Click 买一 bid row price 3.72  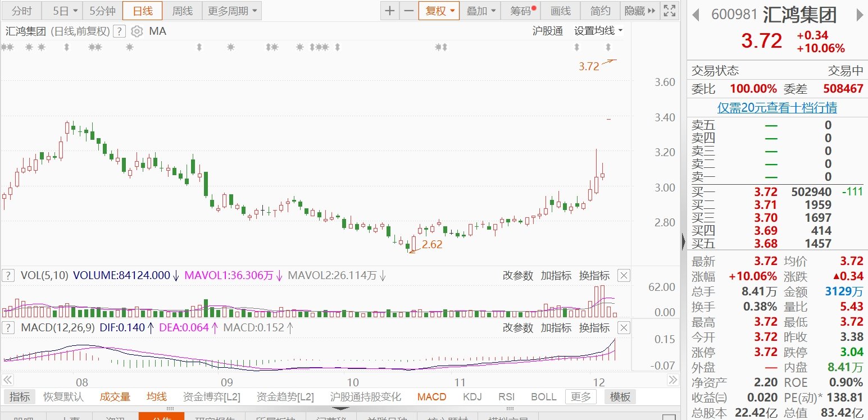(766, 192)
